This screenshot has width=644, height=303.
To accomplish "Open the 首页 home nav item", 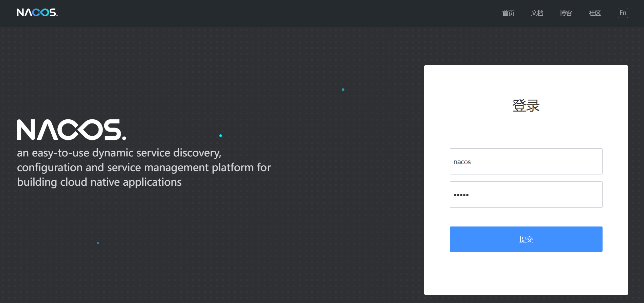I will point(508,13).
